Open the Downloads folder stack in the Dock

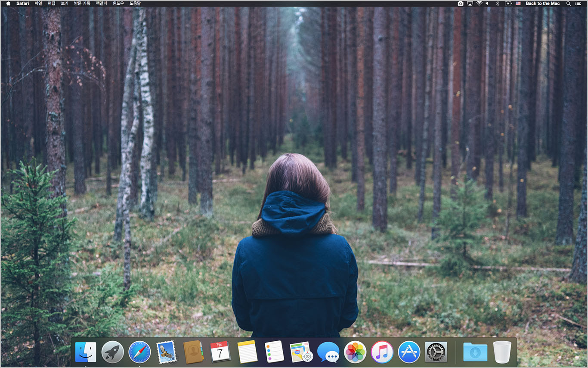[x=475, y=352]
